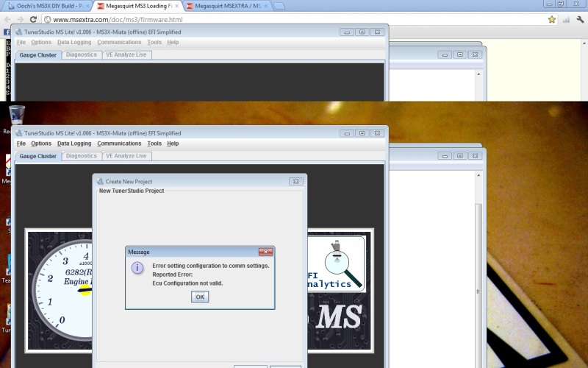Open Communications menu in desktop TunerStudio window

[119, 144]
